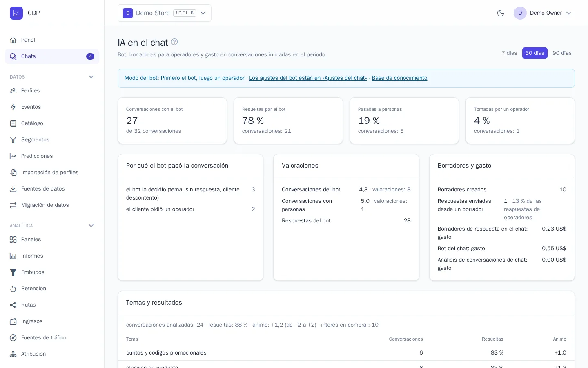Image resolution: width=588 pixels, height=368 pixels.
Task: Click the Pasadas a personas 19 % value
Action: coord(369,121)
